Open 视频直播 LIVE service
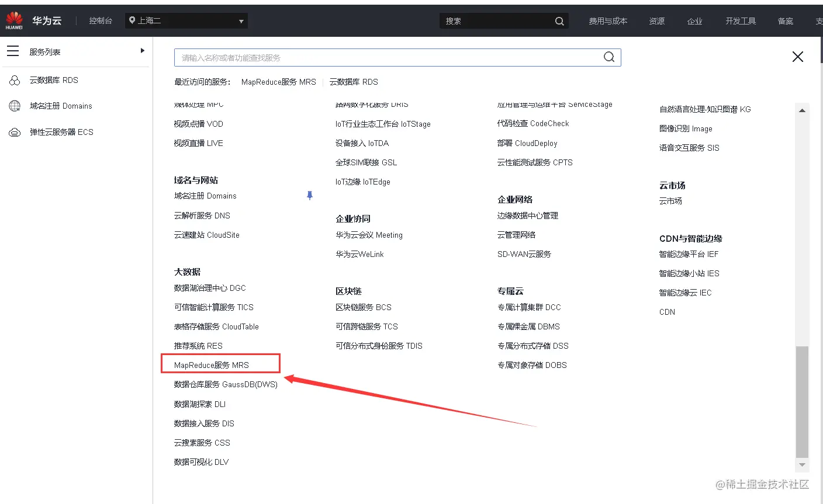 tap(198, 143)
